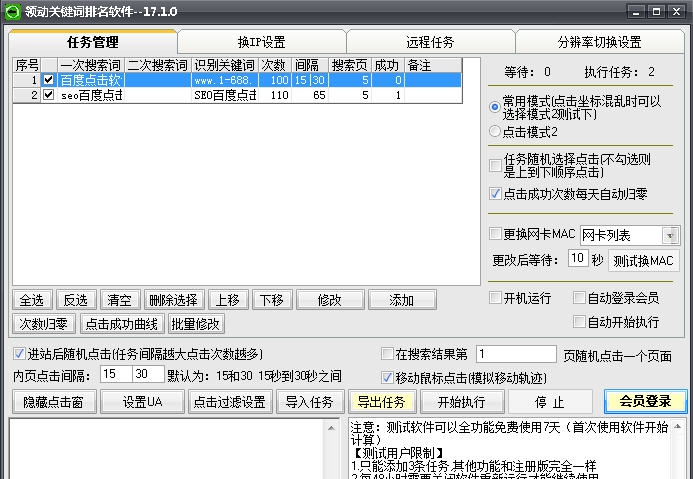Image resolution: width=693 pixels, height=479 pixels.
Task: Click the 清空 button
Action: pos(120,300)
